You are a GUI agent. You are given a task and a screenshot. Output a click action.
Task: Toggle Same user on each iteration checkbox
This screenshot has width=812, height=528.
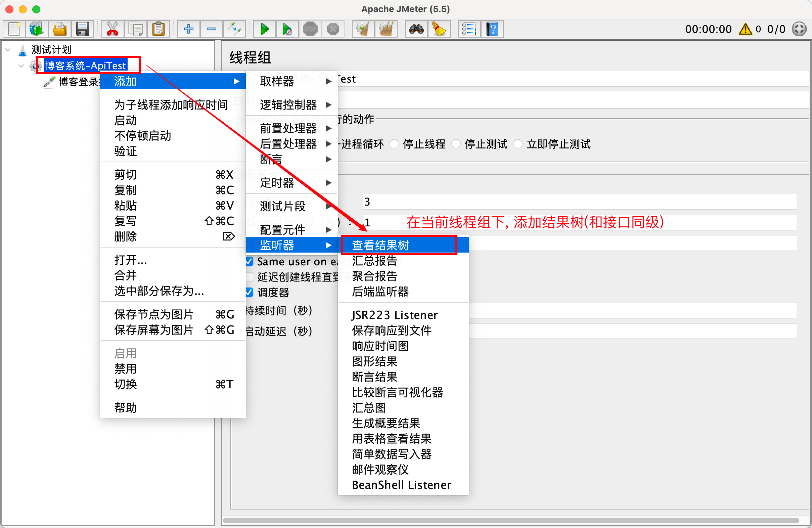[x=250, y=262]
